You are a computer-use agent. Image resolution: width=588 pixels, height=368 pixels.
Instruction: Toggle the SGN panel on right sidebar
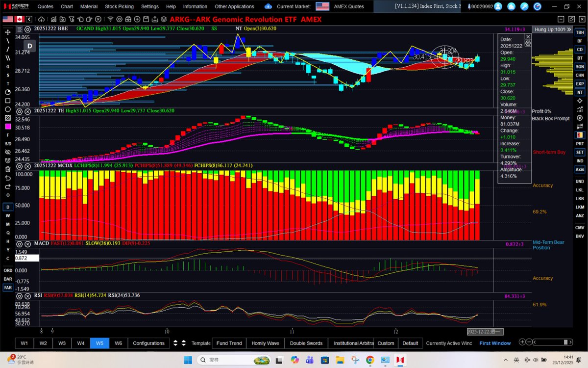580,66
